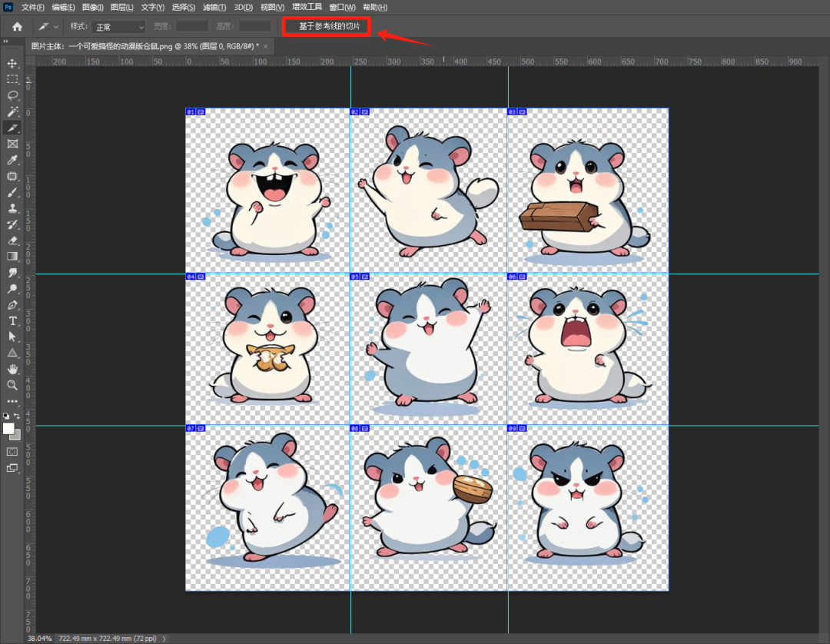Reset to default foreground and background colors
Screen dimensions: 830x644
[6, 416]
